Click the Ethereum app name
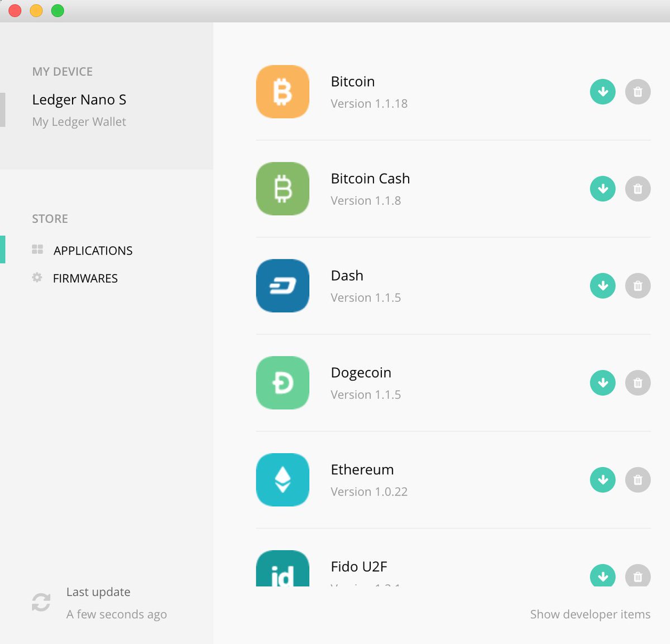 tap(362, 470)
